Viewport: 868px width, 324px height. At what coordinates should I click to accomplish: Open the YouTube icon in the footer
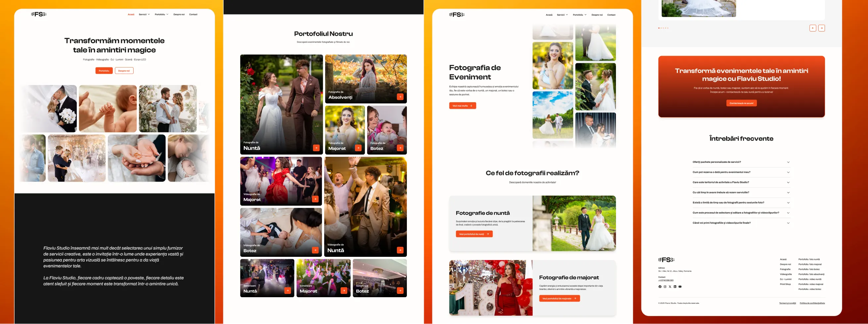point(680,287)
